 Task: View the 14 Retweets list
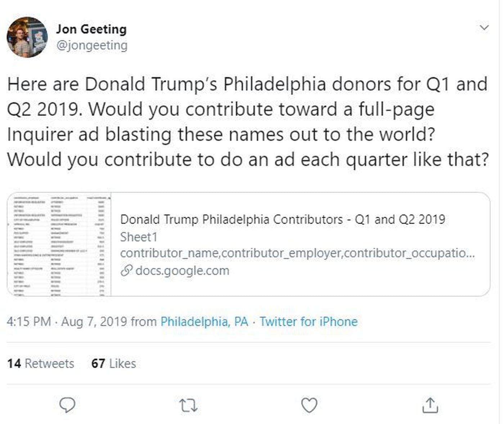click(x=41, y=363)
